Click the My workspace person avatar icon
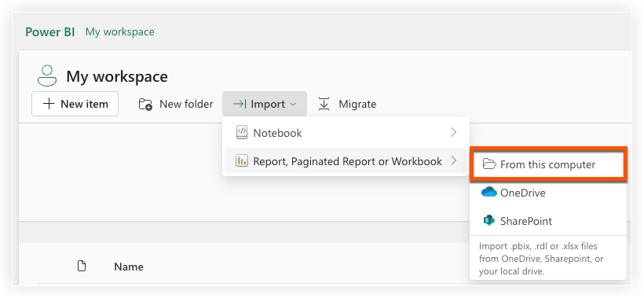The image size is (644, 298). coord(47,75)
